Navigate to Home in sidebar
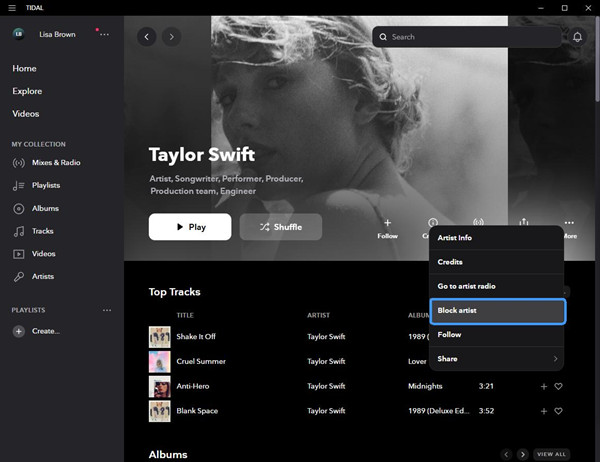The width and height of the screenshot is (600, 462). (x=24, y=69)
